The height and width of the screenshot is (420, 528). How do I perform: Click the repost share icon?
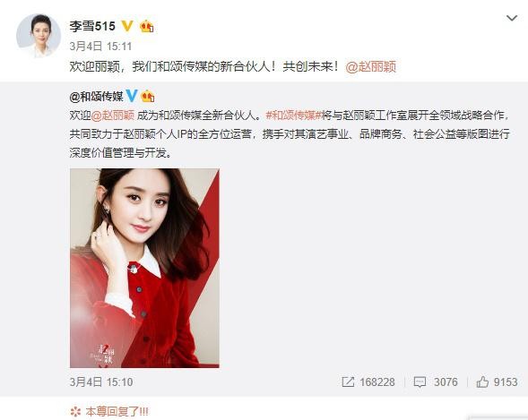tap(348, 382)
